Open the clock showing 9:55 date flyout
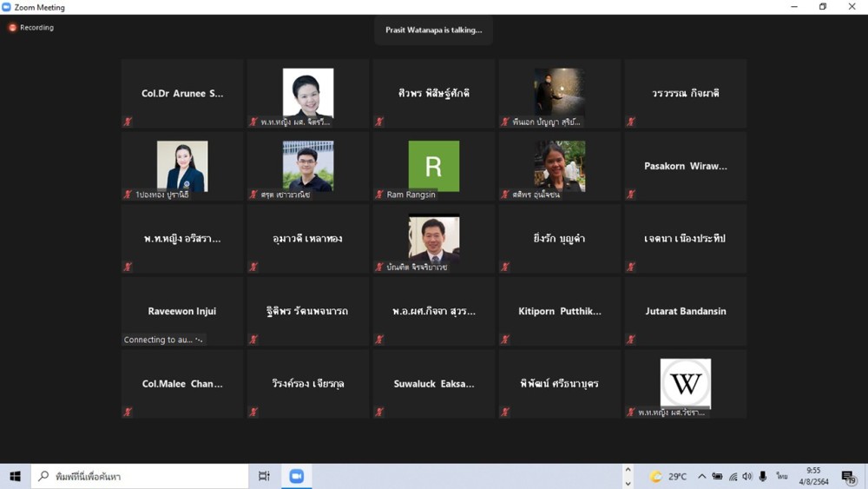Image resolution: width=868 pixels, height=489 pixels. point(813,476)
